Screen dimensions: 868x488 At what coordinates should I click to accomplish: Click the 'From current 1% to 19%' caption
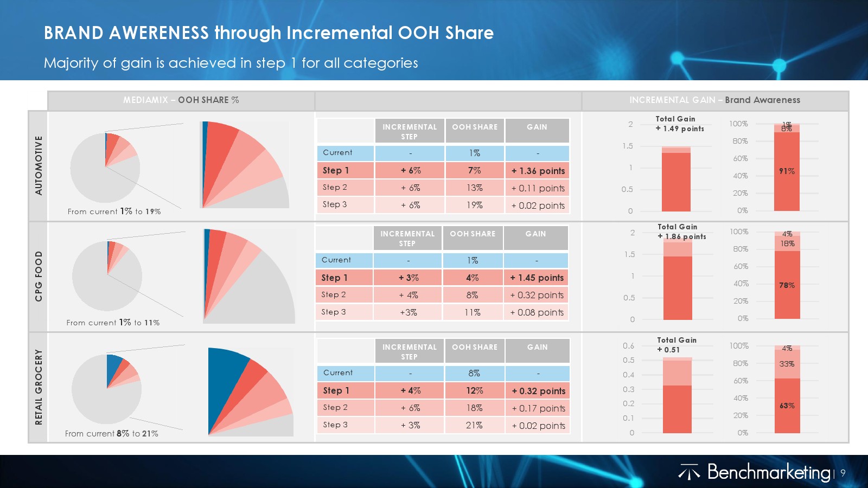pyautogui.click(x=114, y=211)
